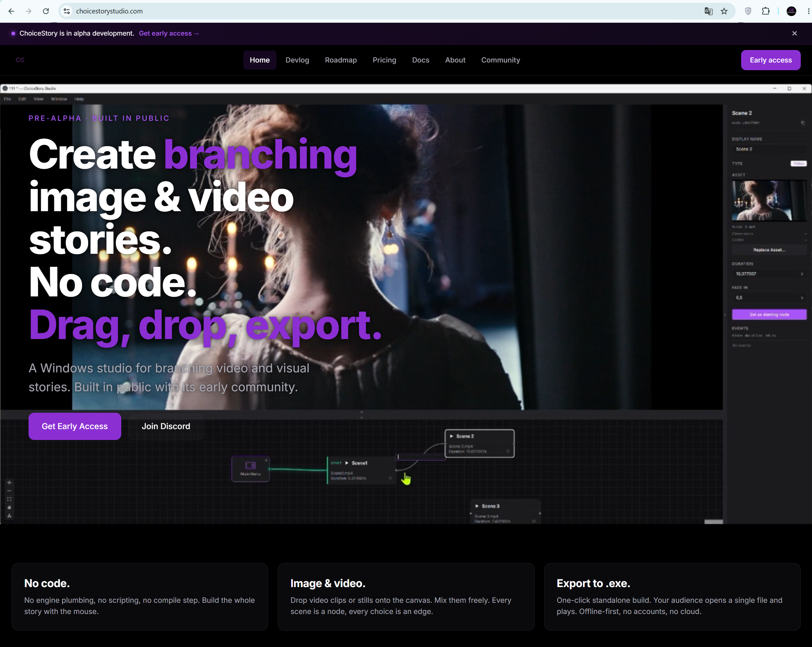Screen dimensions: 812x647
Task: Click the Scene1 node play triangle
Action: [x=347, y=463]
